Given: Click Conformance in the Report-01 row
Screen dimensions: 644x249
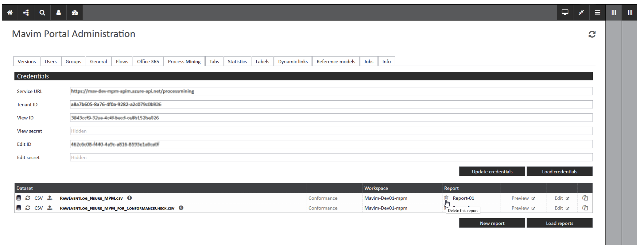Looking at the screenshot, I should 323,198.
